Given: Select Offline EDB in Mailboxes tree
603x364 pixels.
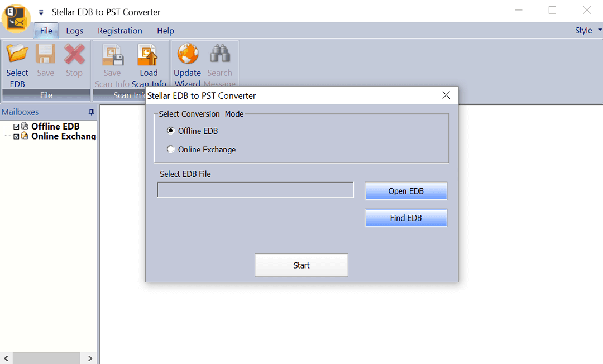Looking at the screenshot, I should 55,126.
